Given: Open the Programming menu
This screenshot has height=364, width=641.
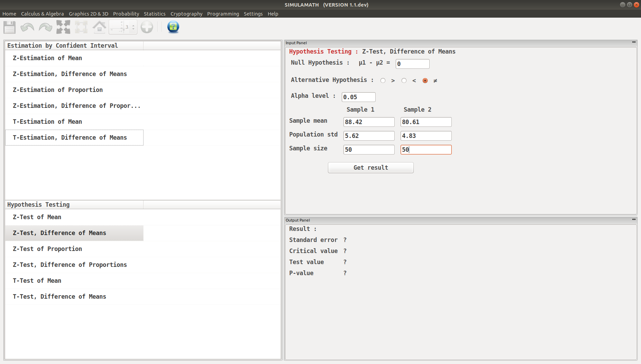Looking at the screenshot, I should 223,14.
